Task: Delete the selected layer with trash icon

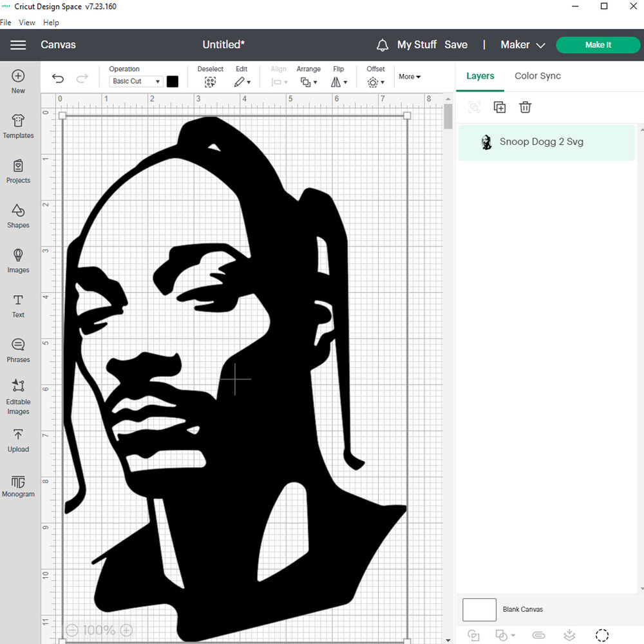Action: point(525,108)
